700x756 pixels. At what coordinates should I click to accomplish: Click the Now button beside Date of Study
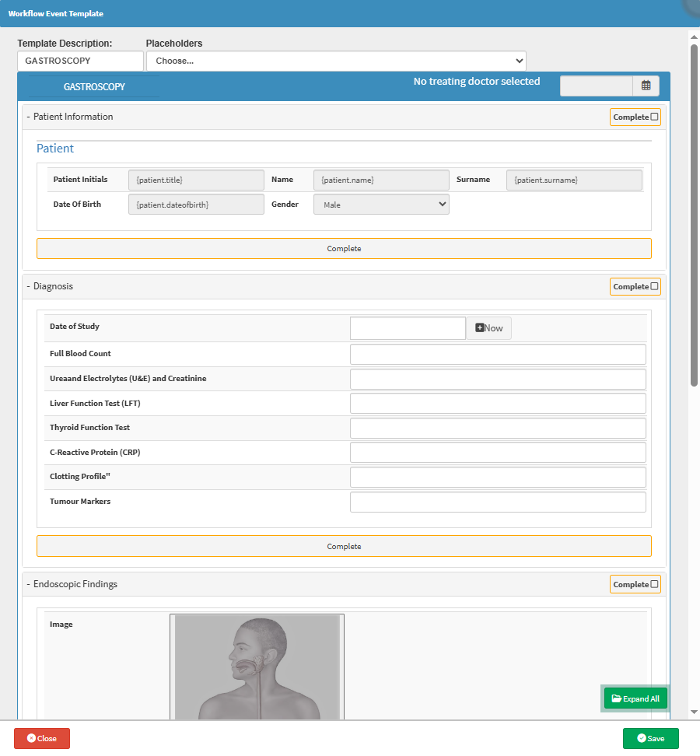tap(488, 328)
